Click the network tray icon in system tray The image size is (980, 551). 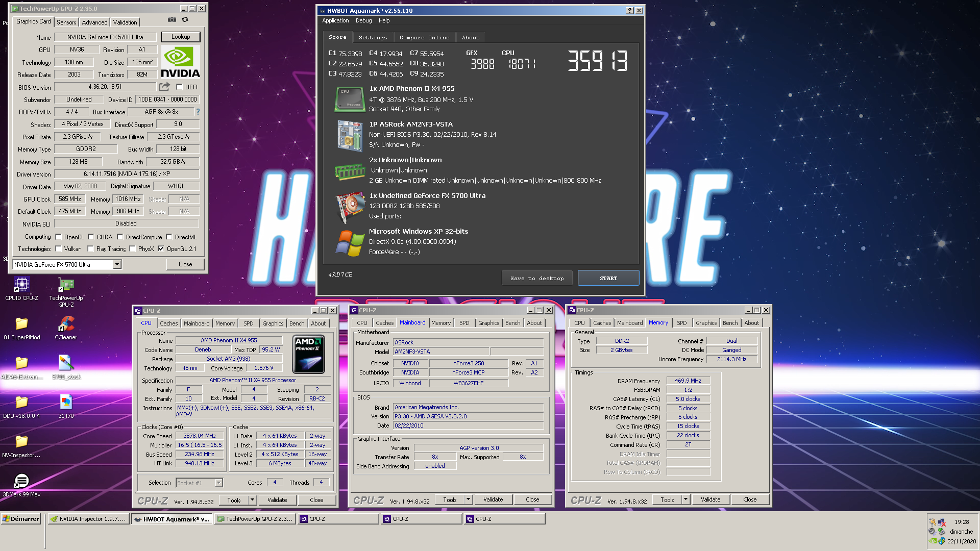[x=942, y=522]
